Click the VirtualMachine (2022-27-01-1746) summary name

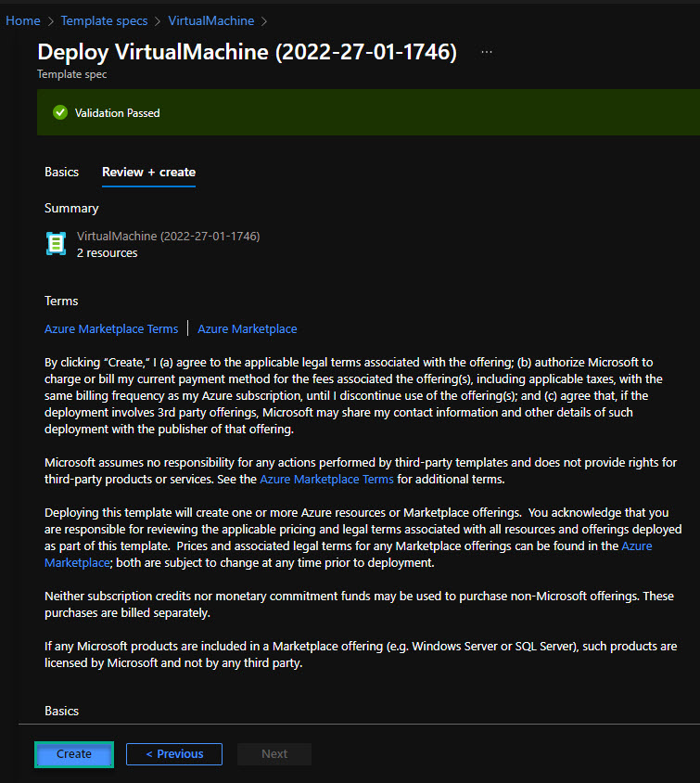coord(168,236)
